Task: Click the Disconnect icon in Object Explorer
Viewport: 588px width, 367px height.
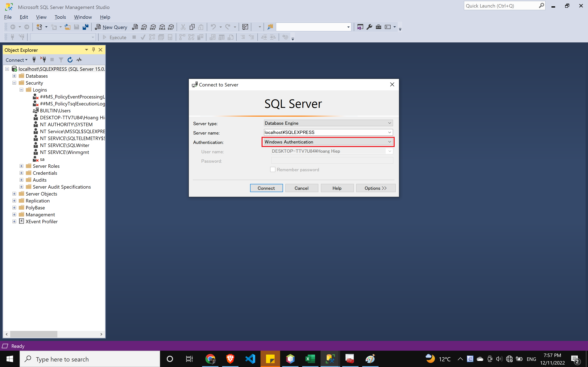Action: tap(43, 60)
